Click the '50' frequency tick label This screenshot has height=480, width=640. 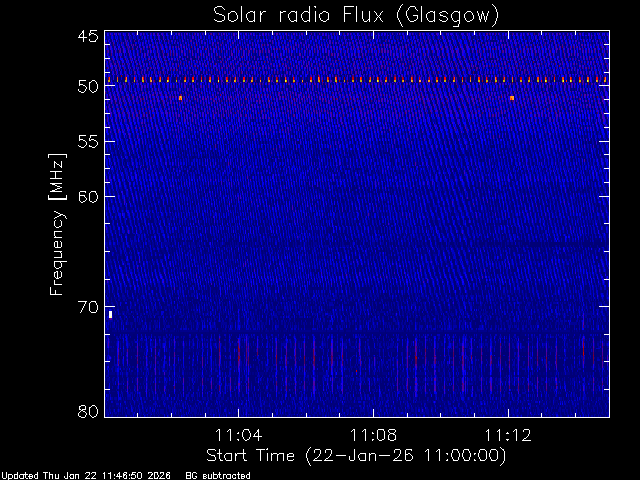click(x=88, y=86)
